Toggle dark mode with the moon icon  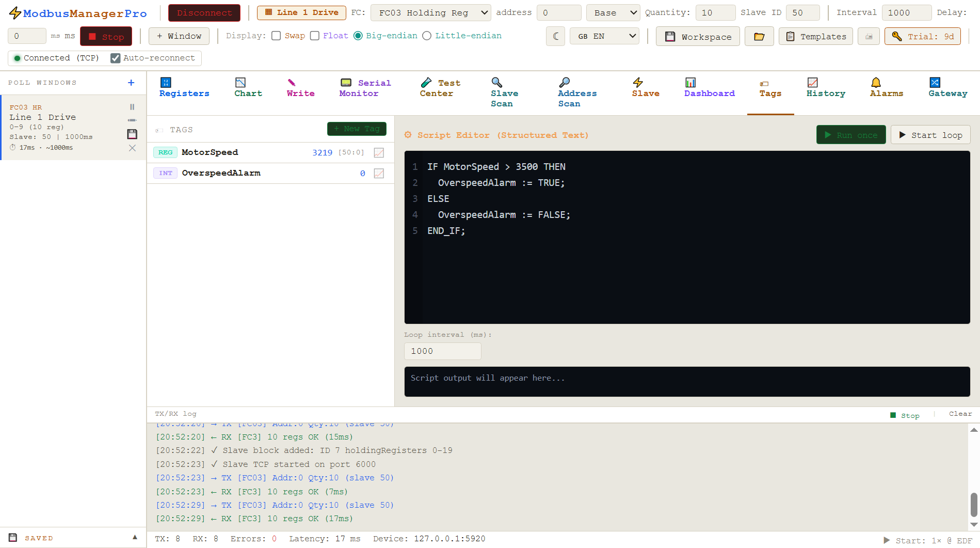coord(555,36)
